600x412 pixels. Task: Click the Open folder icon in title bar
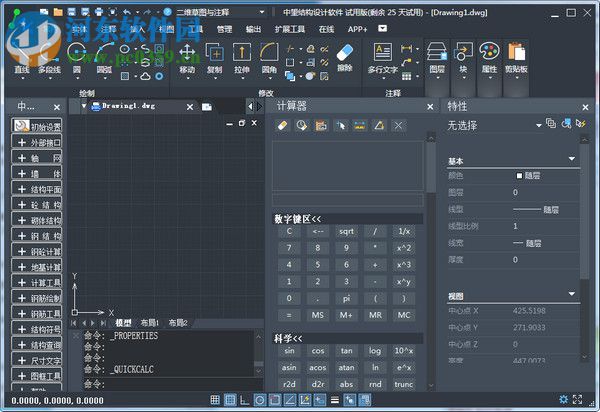pyautogui.click(x=58, y=12)
